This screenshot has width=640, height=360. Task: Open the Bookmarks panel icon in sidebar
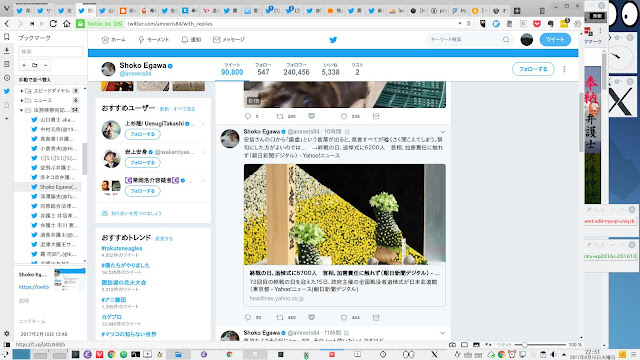pyautogui.click(x=7, y=37)
